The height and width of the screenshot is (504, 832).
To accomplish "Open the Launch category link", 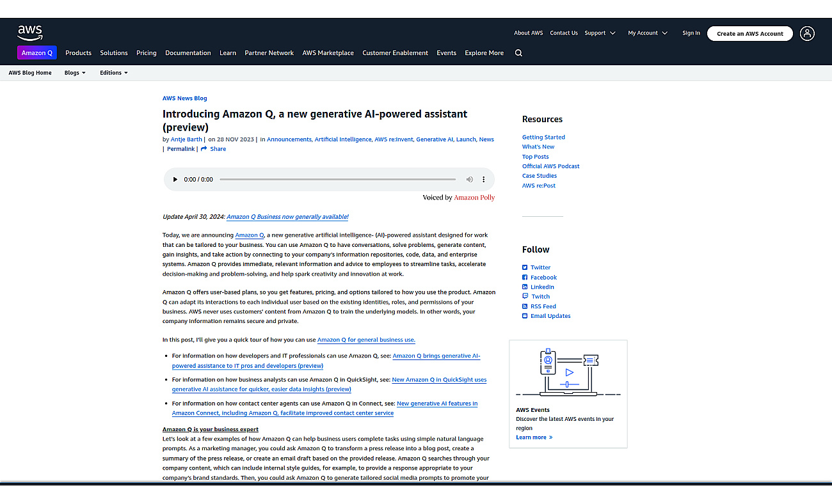I will point(466,139).
